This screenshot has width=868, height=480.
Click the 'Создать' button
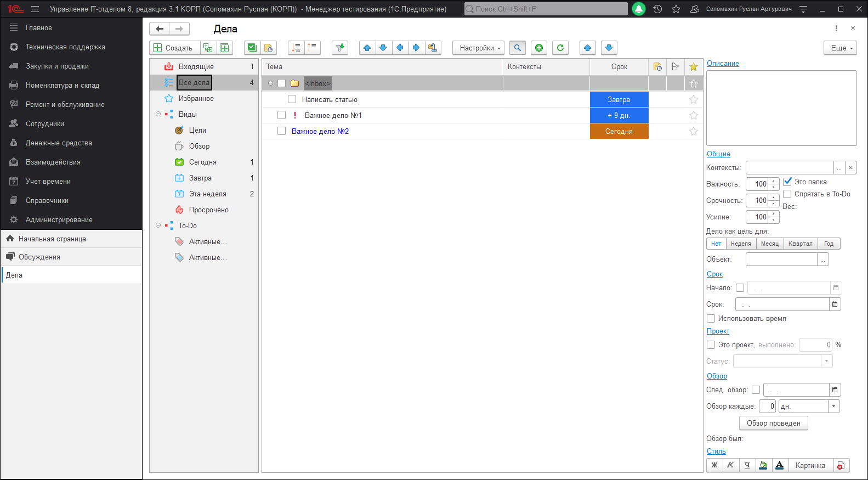pyautogui.click(x=174, y=48)
